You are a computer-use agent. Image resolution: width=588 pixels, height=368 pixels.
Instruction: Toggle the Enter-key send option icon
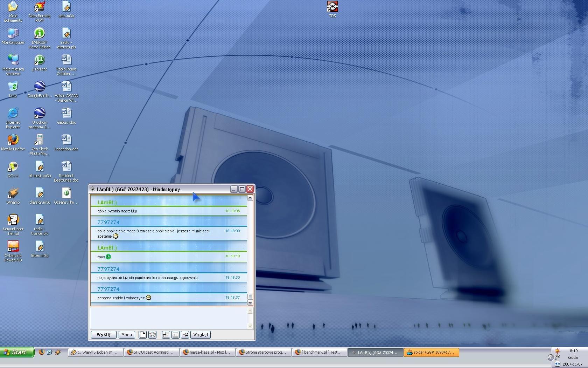pos(166,335)
